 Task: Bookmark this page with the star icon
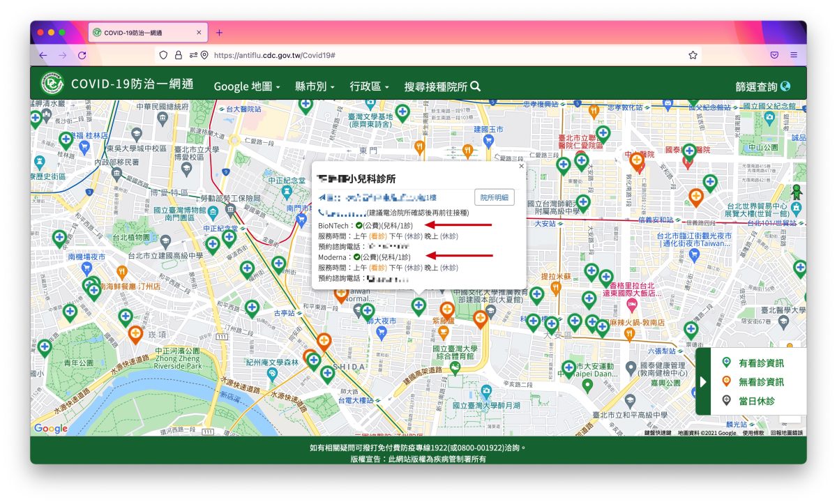tap(693, 55)
